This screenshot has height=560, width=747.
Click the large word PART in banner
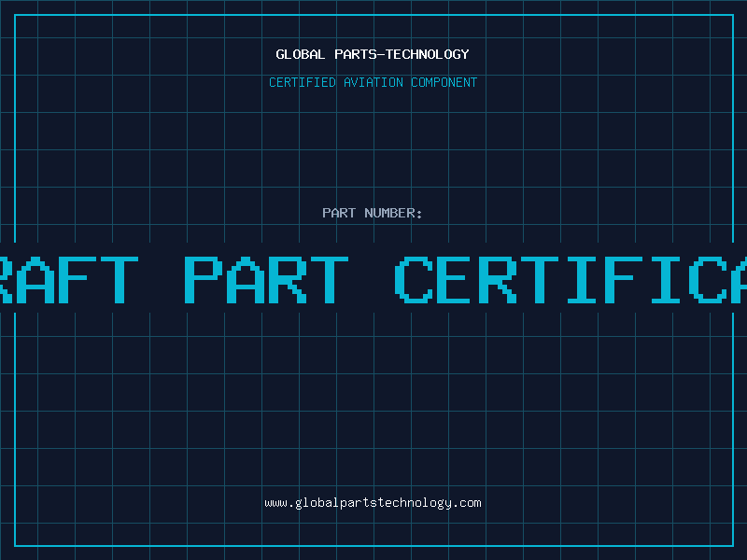click(265, 278)
